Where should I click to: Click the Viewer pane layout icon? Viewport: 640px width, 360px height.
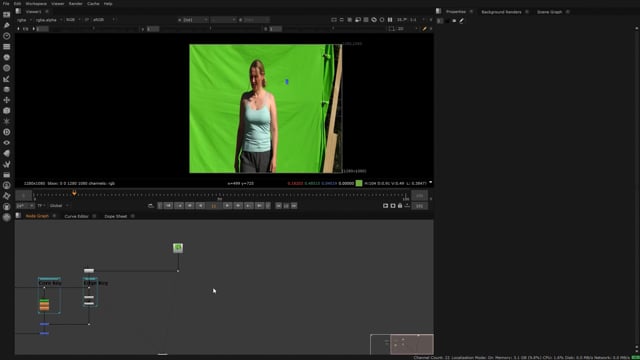(x=18, y=11)
